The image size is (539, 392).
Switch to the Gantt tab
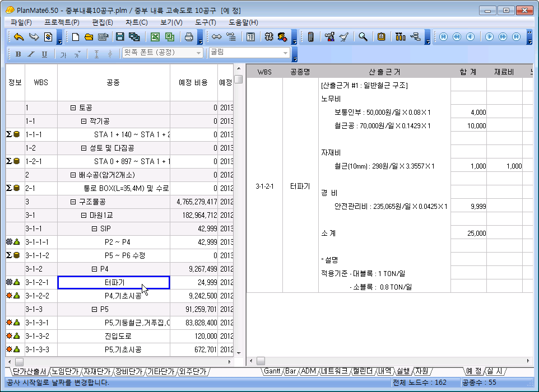[272, 371]
